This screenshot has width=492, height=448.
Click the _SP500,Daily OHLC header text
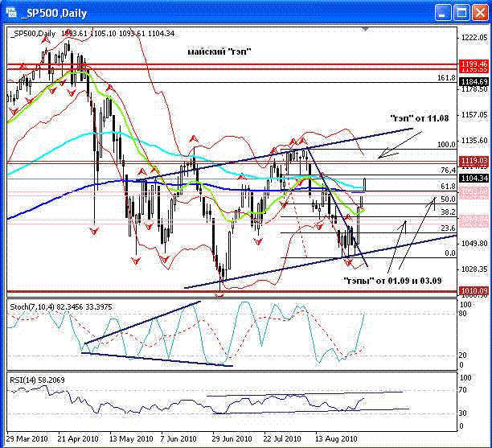(x=92, y=33)
